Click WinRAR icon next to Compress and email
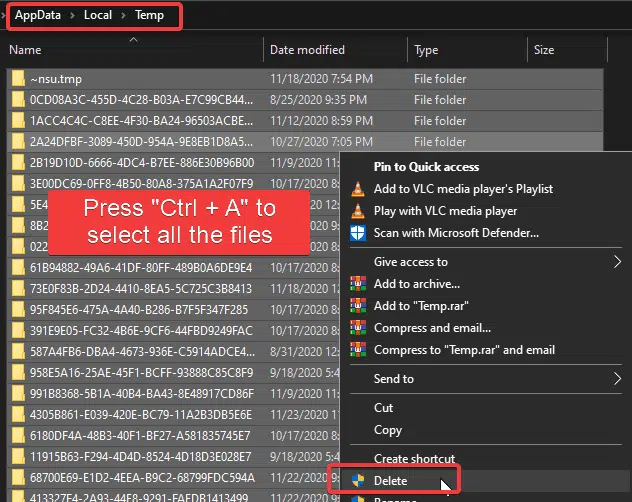Viewport: 632px width, 502px height. [x=358, y=328]
